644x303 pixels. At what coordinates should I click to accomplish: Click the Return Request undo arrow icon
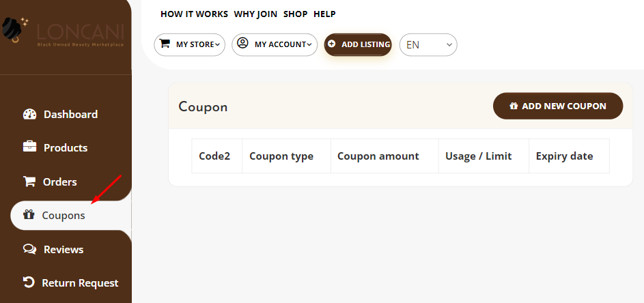click(29, 282)
